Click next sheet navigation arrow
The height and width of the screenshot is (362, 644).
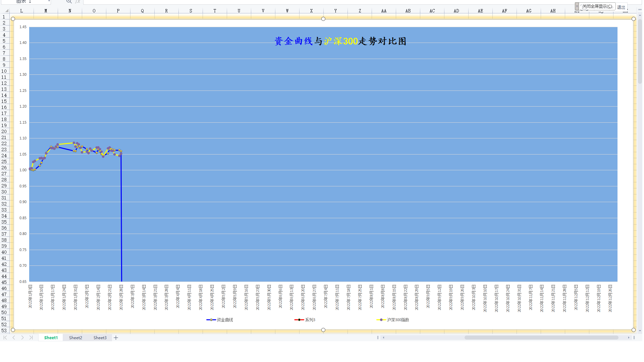point(22,338)
